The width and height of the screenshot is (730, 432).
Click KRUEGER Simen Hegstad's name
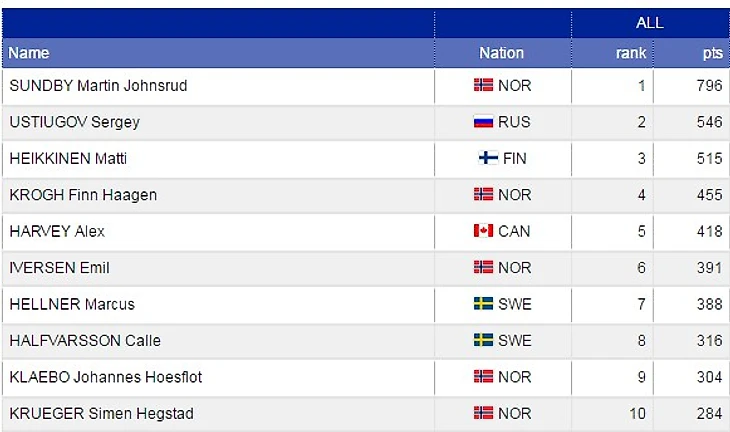tap(101, 414)
